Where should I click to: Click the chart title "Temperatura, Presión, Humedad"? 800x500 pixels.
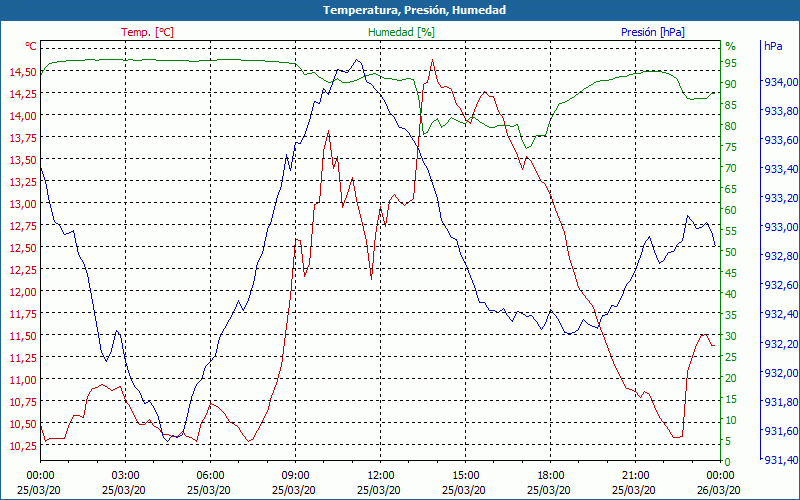[x=415, y=10]
